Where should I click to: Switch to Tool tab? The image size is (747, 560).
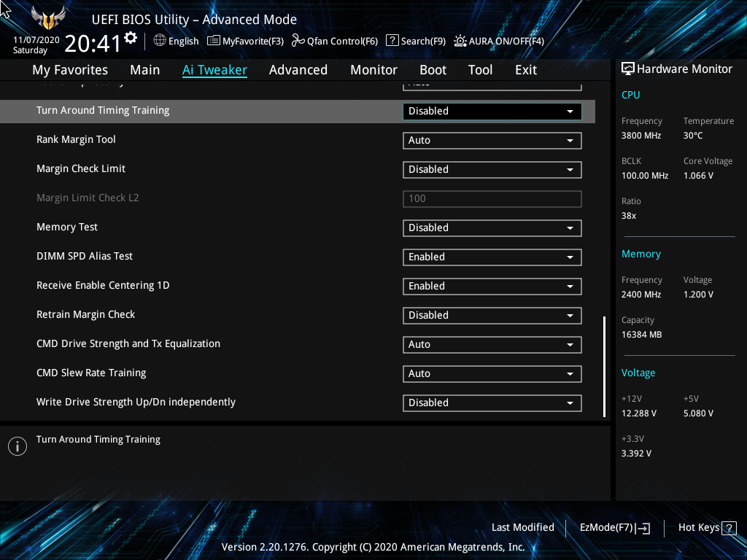pos(480,70)
